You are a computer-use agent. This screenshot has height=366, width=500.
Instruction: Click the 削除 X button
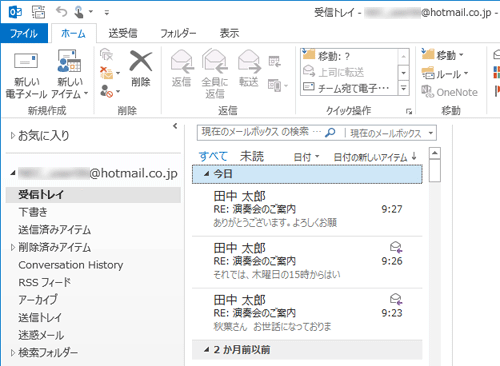tap(141, 69)
